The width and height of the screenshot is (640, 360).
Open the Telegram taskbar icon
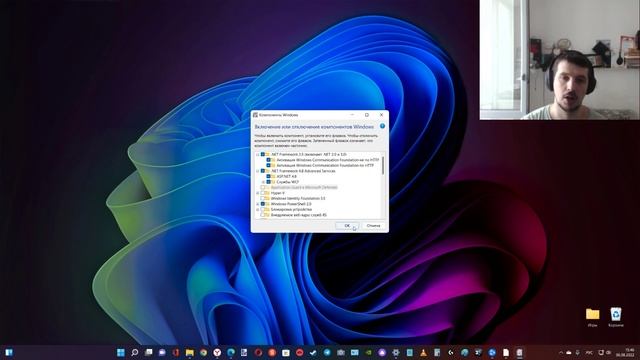point(327,352)
